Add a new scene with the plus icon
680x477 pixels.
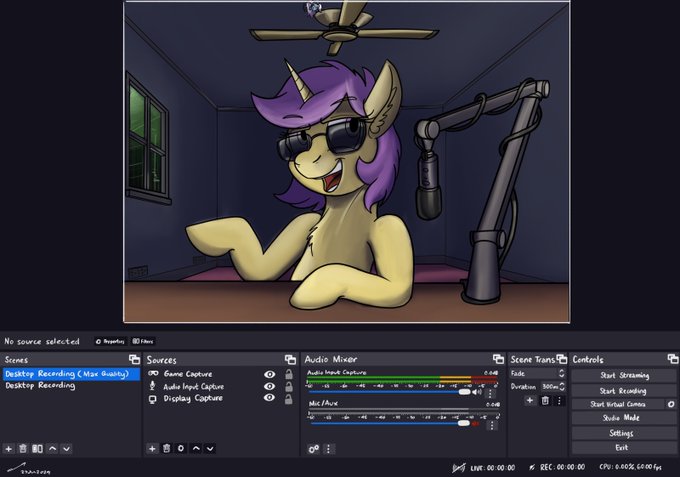click(x=9, y=448)
